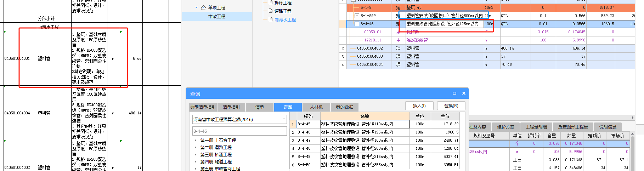Open 雨污水工程 section
The width and height of the screenshot is (644, 171).
[285, 20]
